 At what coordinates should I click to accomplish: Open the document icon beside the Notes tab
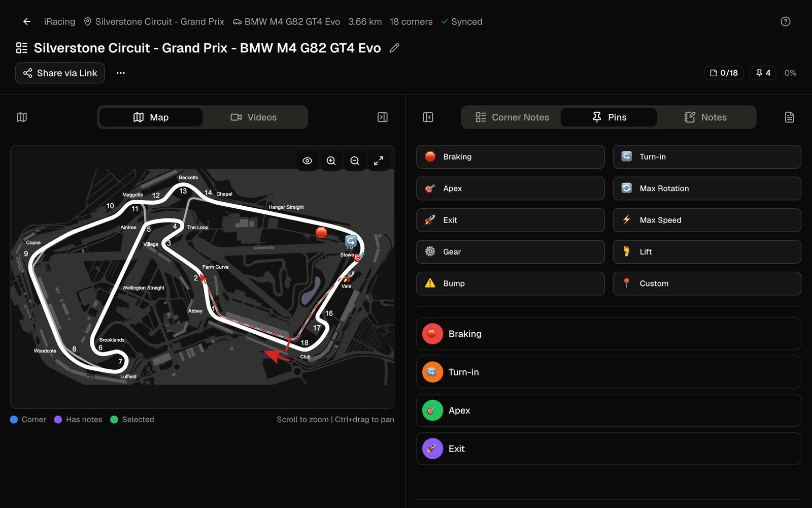tap(789, 117)
